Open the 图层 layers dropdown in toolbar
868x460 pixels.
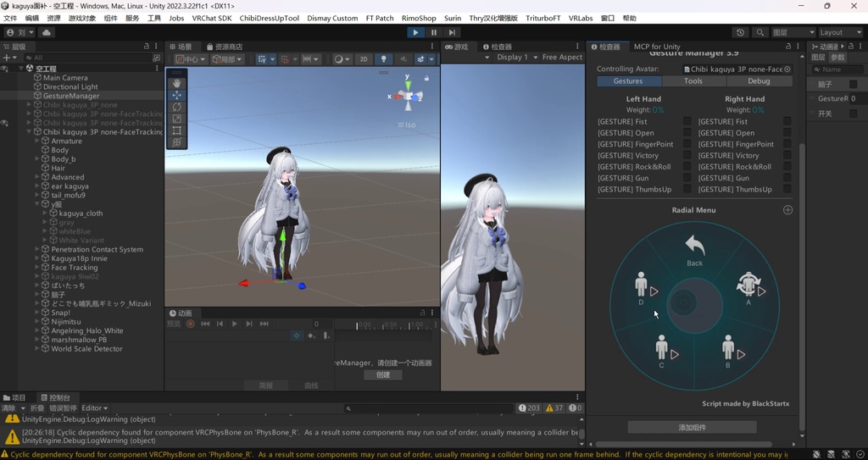coord(793,33)
